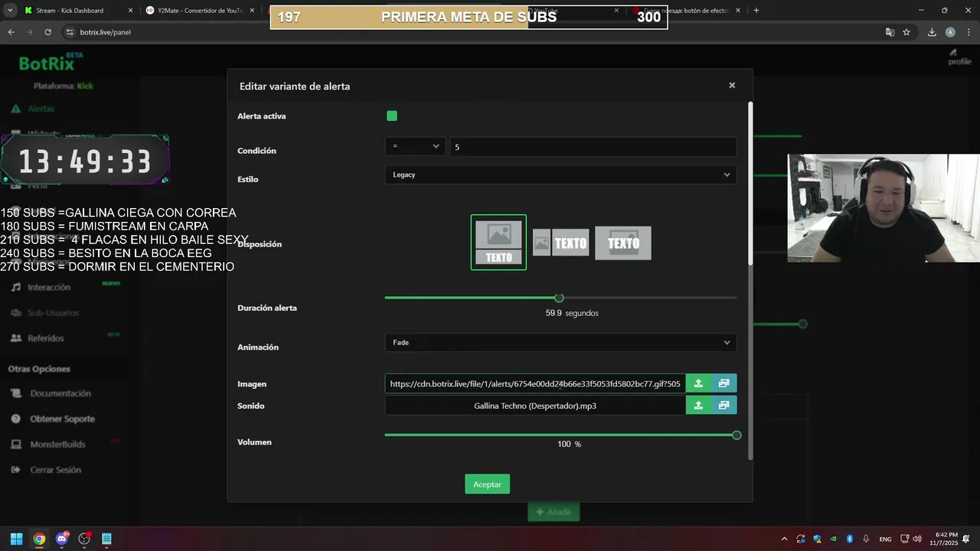Open the file gallery for Sonido

pos(724,406)
